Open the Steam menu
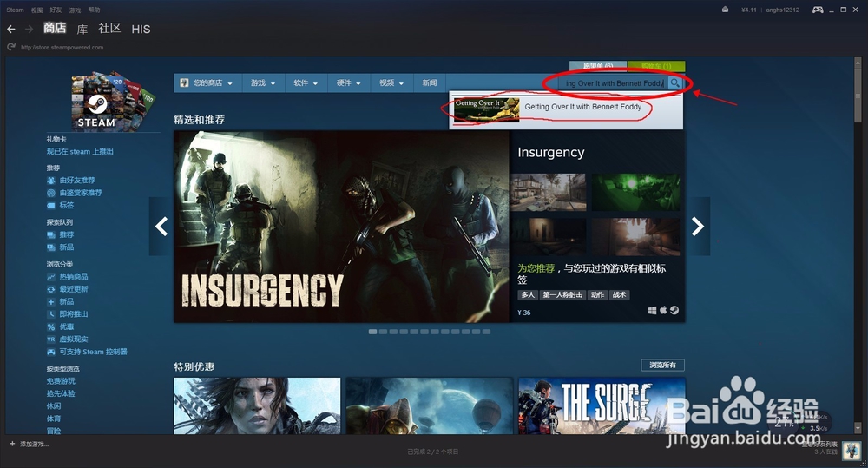 [x=15, y=10]
